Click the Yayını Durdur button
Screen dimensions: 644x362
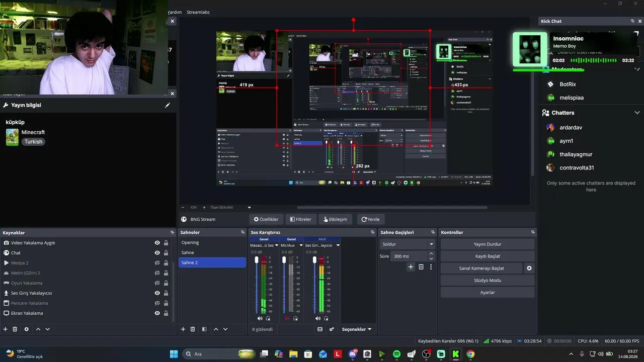488,244
